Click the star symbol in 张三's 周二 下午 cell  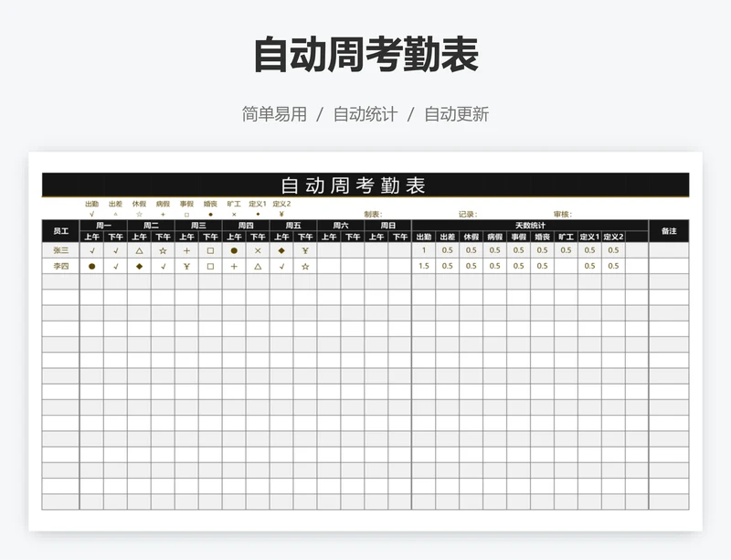tap(163, 251)
